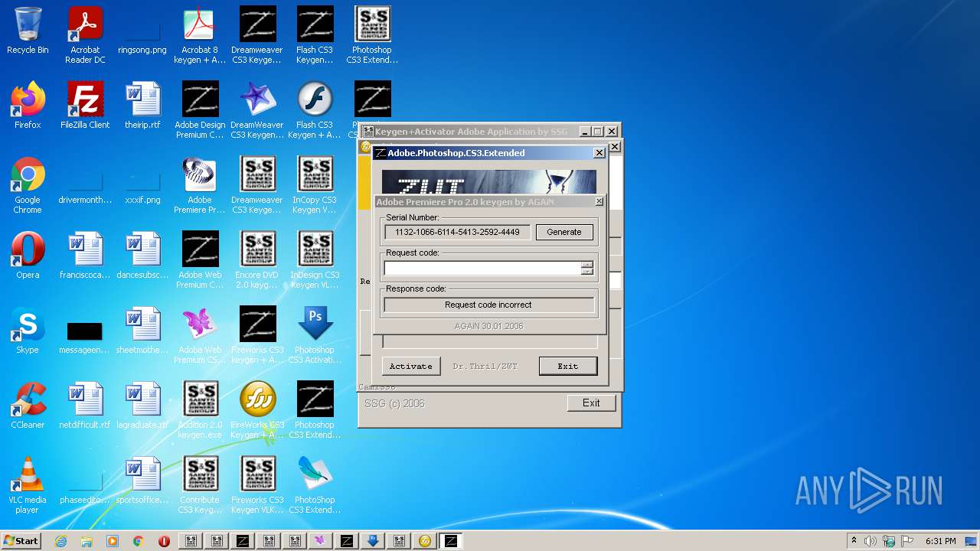Select PhotoShop CS3 Extend feather icon
Viewport: 980px width, 551px height.
315,485
